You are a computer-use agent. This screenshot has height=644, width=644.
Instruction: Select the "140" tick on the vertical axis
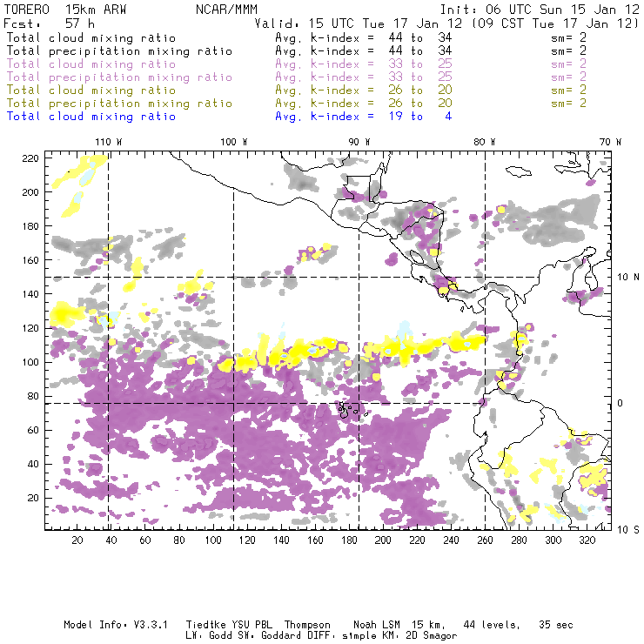tap(30, 294)
